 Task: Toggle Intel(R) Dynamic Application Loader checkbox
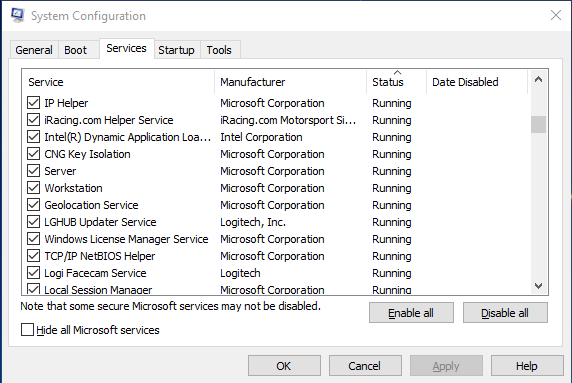(x=34, y=137)
